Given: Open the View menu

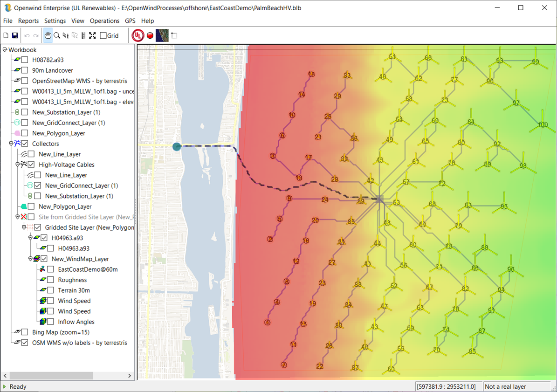Looking at the screenshot, I should click(77, 21).
